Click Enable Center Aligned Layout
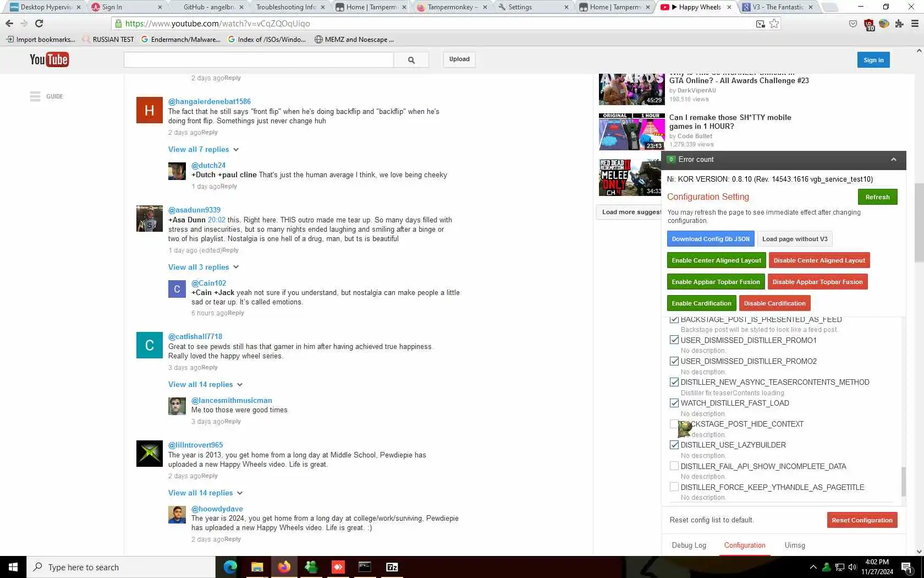The image size is (924, 578). point(716,260)
